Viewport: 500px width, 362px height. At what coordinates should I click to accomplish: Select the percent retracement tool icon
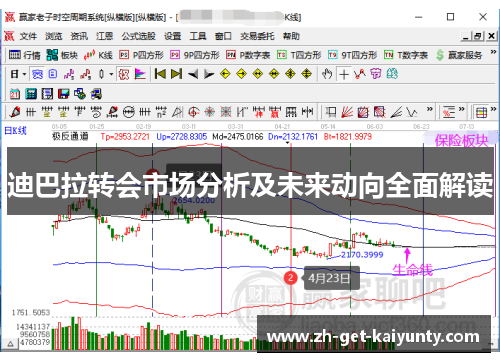coord(448,112)
